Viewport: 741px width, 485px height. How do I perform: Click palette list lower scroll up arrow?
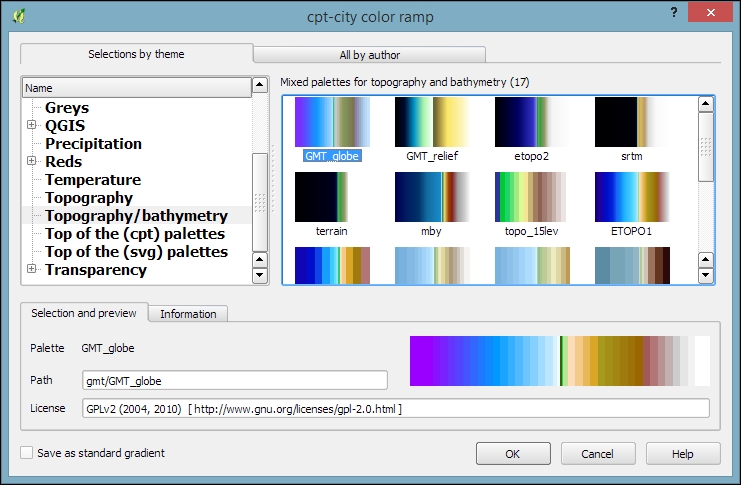tap(706, 260)
